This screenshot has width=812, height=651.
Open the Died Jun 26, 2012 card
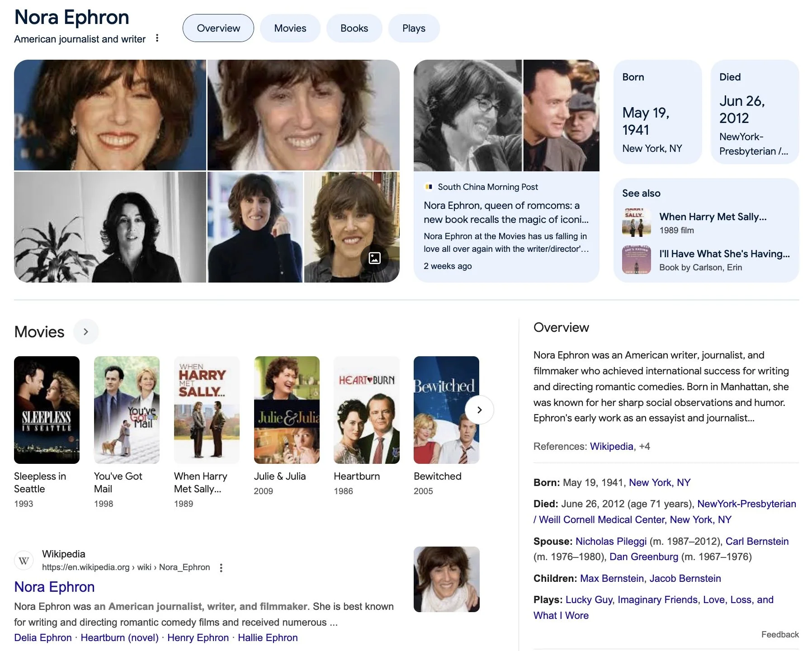(755, 112)
